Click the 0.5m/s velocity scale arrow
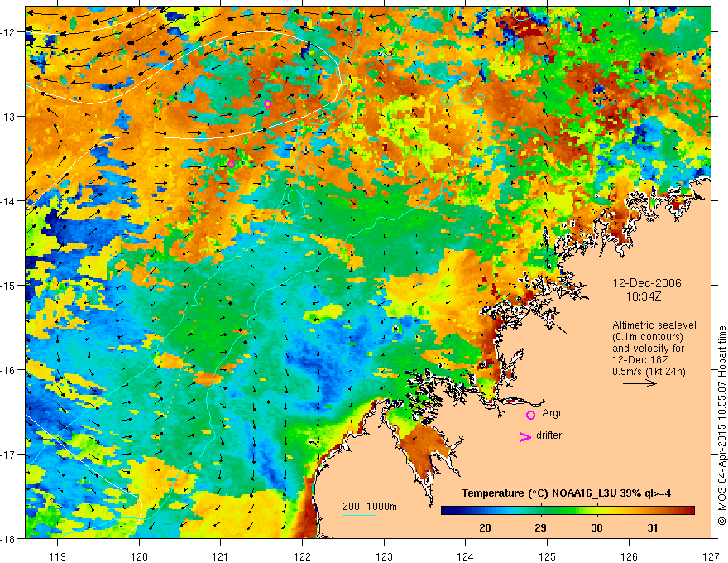Image resolution: width=728 pixels, height=563 pixels. (x=639, y=383)
